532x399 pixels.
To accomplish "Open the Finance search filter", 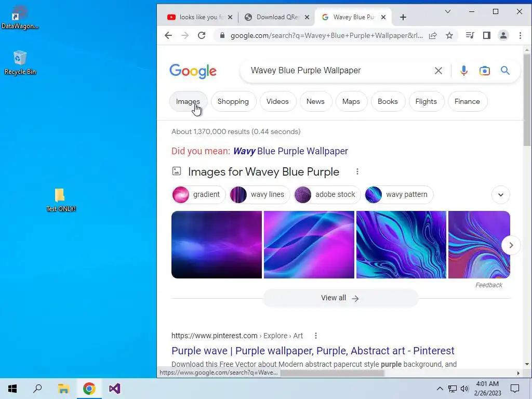I will [467, 101].
